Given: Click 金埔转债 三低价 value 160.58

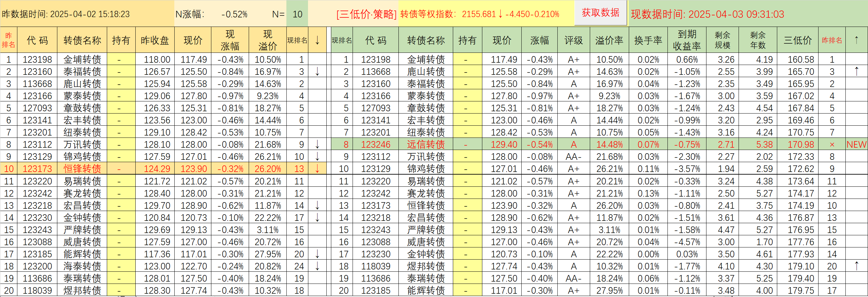Looking at the screenshot, I should [x=798, y=59].
